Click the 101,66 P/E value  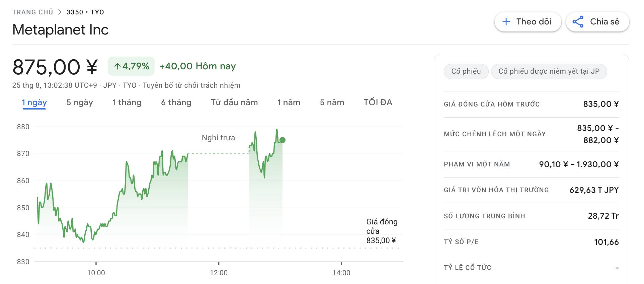tap(606, 242)
